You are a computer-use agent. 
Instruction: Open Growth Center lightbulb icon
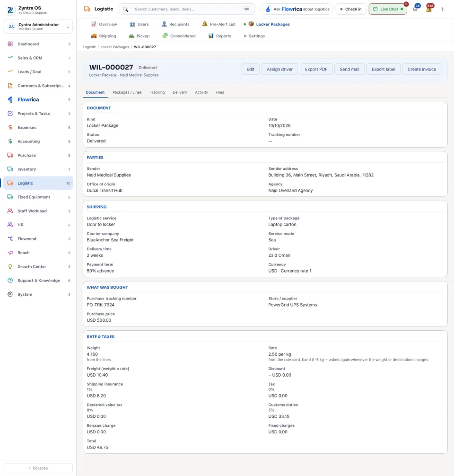tap(10, 266)
